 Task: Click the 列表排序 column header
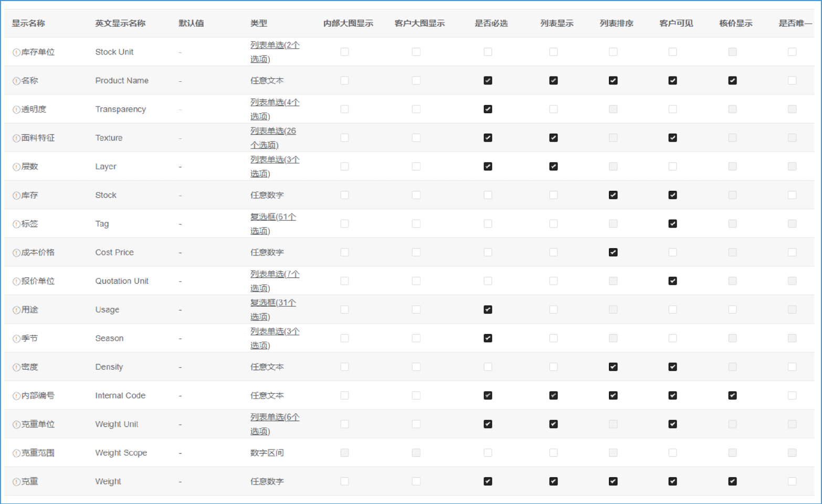point(616,23)
